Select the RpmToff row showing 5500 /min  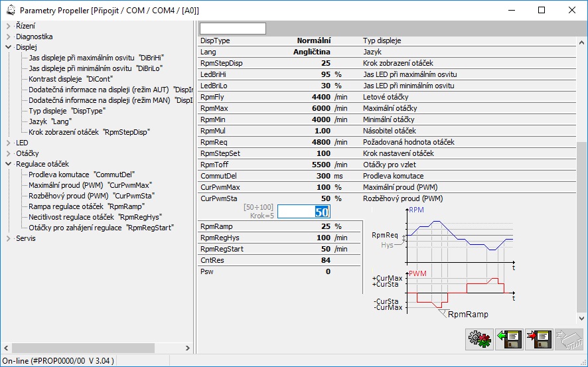click(387, 164)
